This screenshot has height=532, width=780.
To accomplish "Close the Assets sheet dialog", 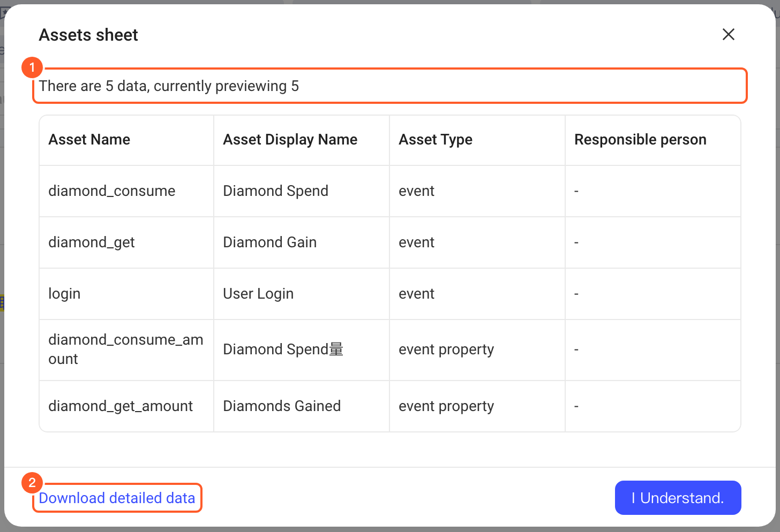I will point(728,35).
